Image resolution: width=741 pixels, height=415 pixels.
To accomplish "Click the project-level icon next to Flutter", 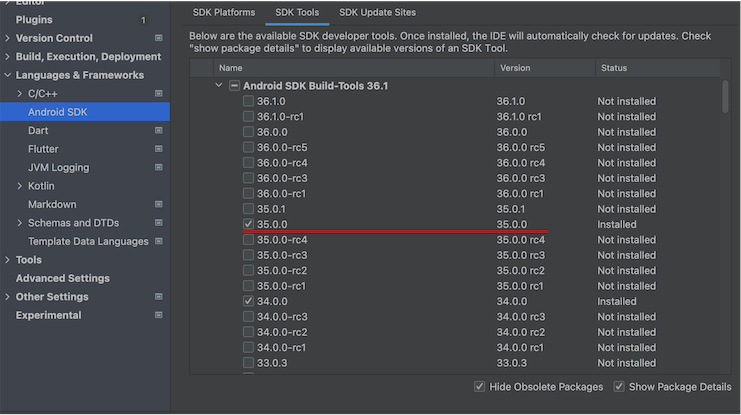I will point(158,149).
